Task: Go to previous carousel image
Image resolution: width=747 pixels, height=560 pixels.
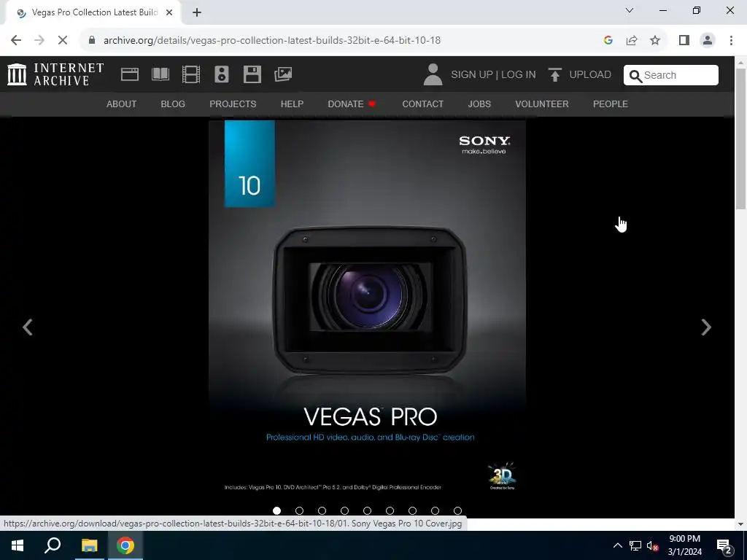Action: click(x=28, y=327)
